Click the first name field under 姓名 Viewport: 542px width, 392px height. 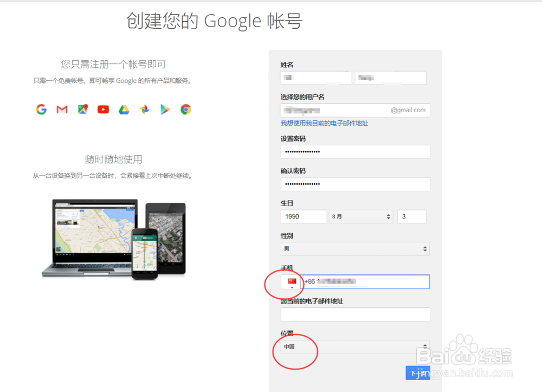pyautogui.click(x=391, y=78)
